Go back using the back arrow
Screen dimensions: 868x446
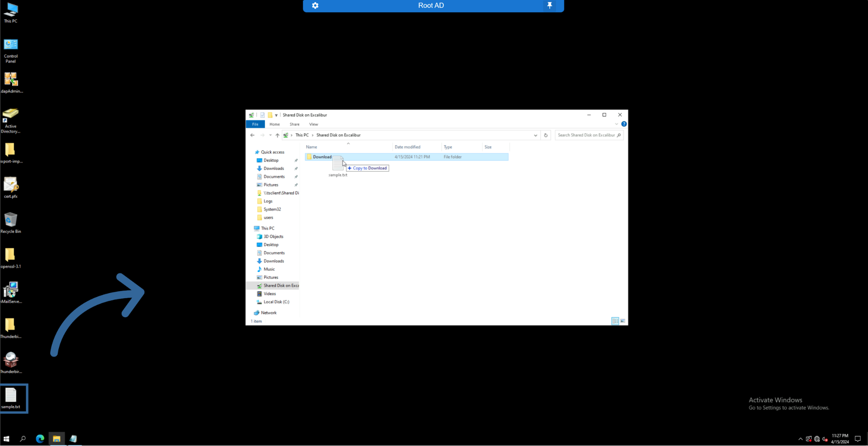(252, 135)
